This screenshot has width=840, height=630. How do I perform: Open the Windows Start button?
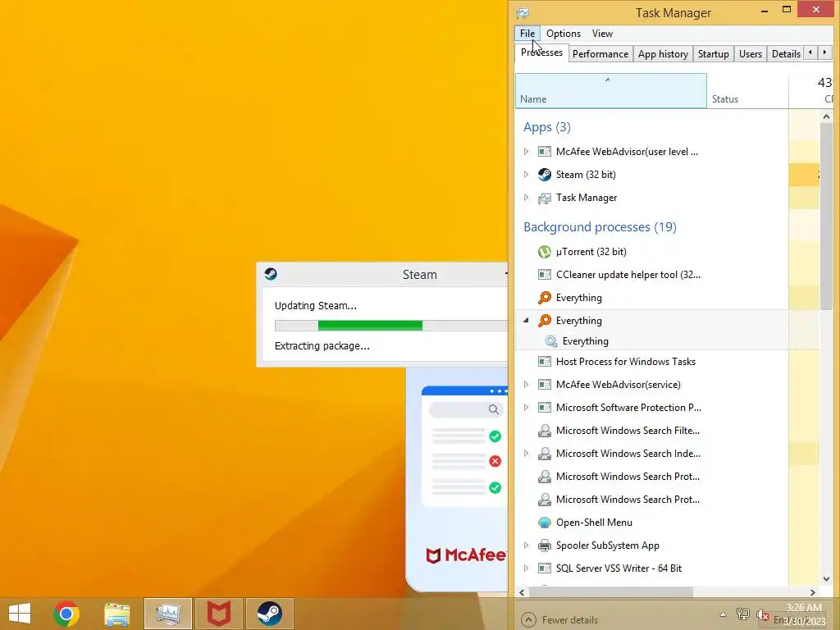click(20, 614)
